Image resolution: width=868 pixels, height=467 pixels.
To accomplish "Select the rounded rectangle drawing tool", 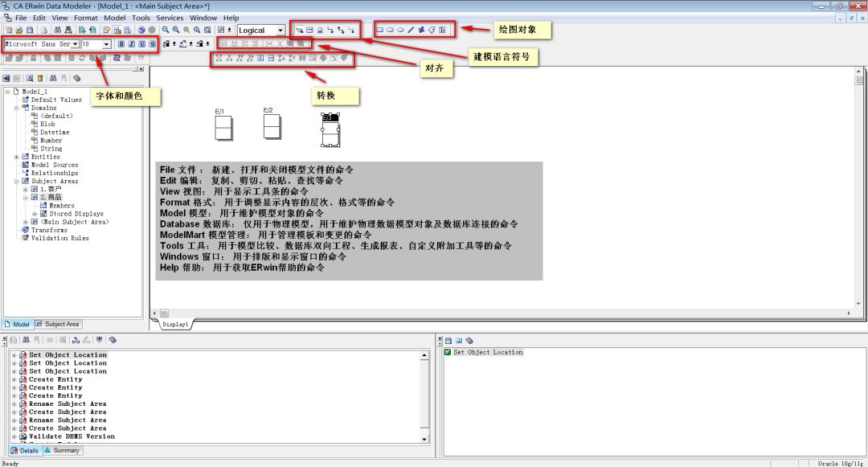I will pyautogui.click(x=390, y=30).
